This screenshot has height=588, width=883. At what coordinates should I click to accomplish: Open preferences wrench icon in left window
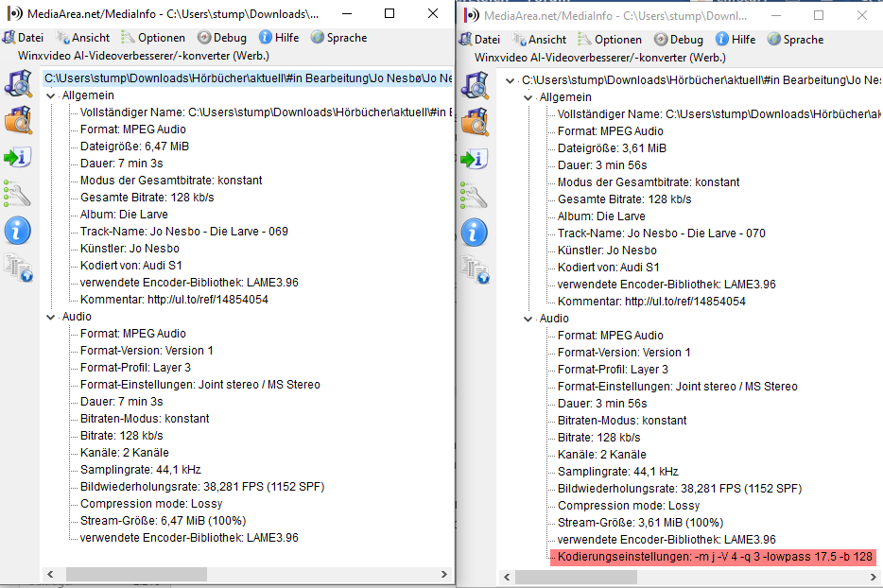coord(19,194)
